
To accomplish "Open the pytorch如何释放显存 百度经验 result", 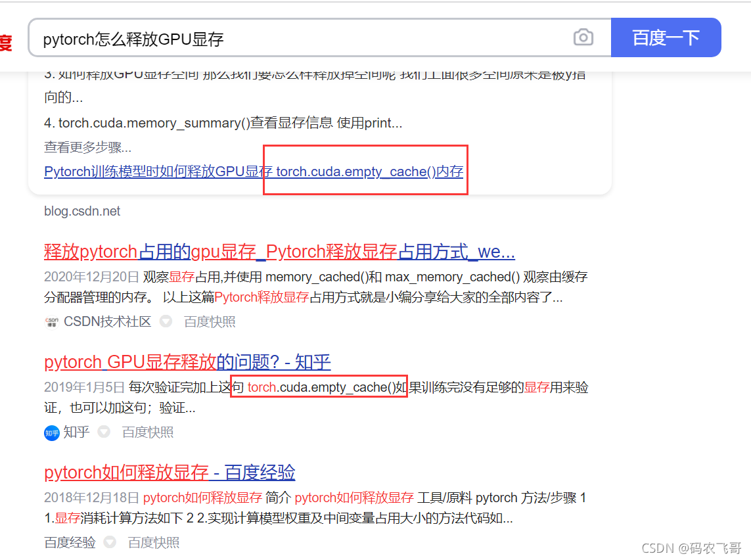I will pos(170,473).
